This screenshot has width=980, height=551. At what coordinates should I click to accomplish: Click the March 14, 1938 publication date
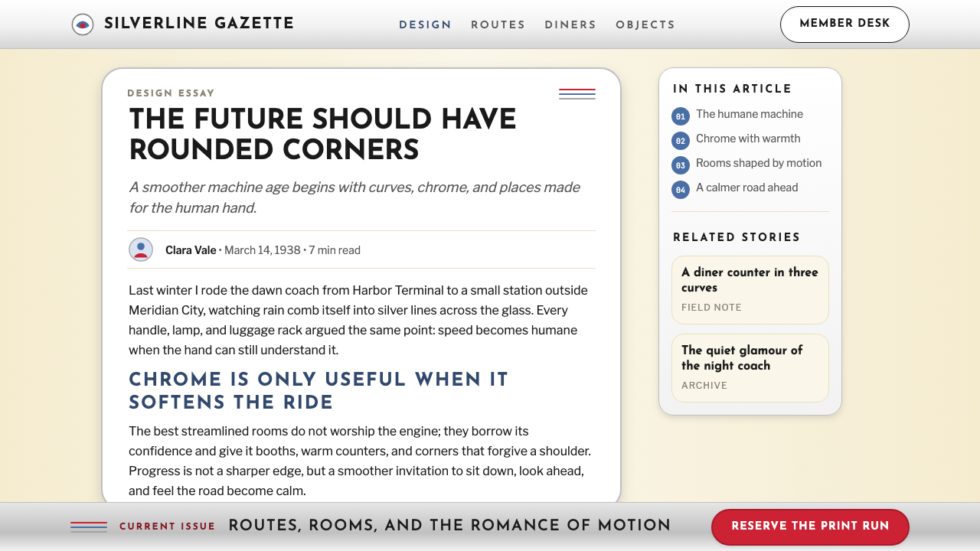point(263,250)
